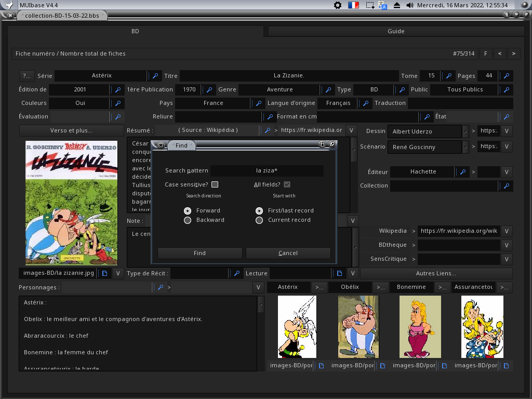Click the search icon next to Type field
532x399 pixels.
(x=402, y=89)
